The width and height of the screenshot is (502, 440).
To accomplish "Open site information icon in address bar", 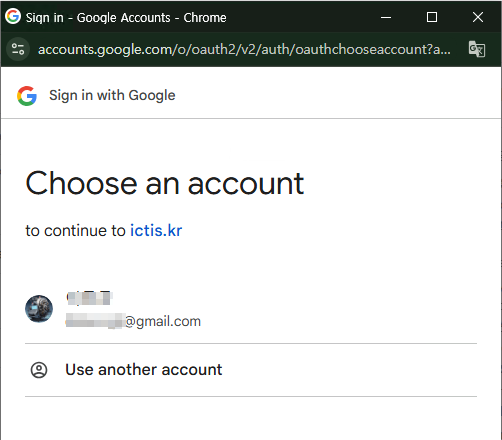I will point(18,49).
